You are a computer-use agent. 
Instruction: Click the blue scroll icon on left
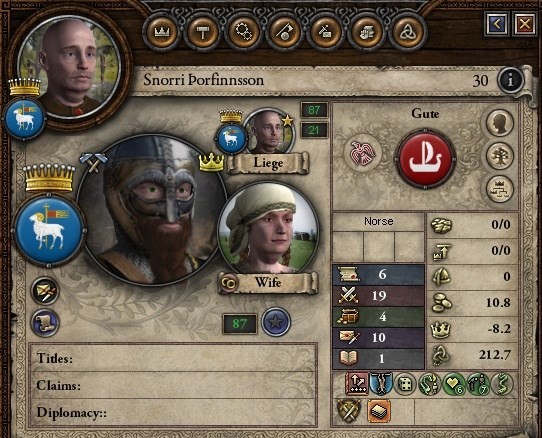[x=45, y=323]
